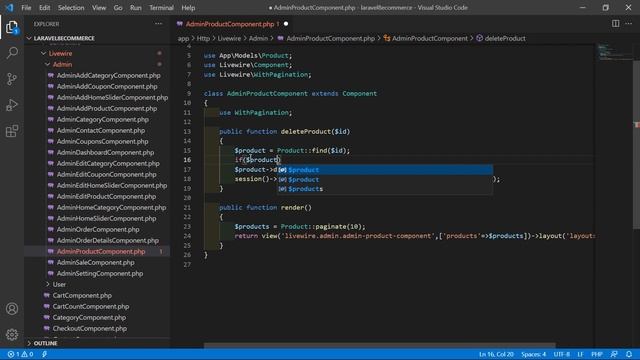Click UTF-8 encoding in status bar
Screen dimensions: 640x360
(x=562, y=354)
